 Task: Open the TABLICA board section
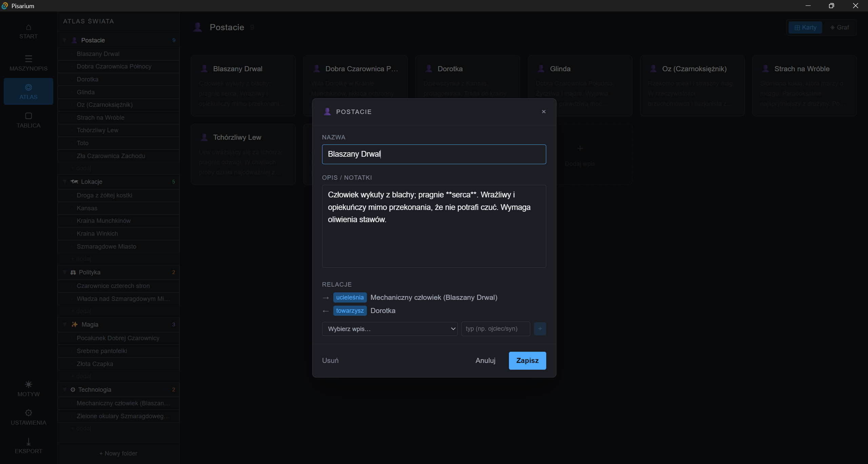click(x=28, y=120)
